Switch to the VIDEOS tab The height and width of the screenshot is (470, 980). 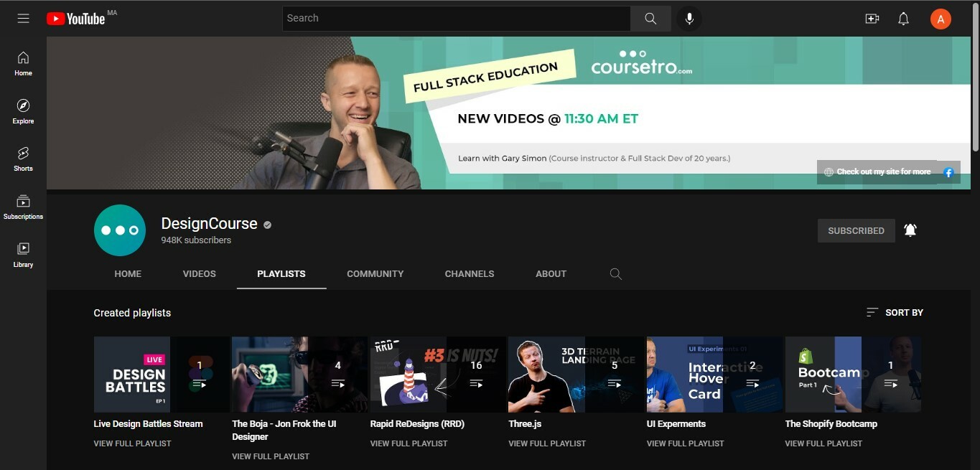(x=200, y=274)
